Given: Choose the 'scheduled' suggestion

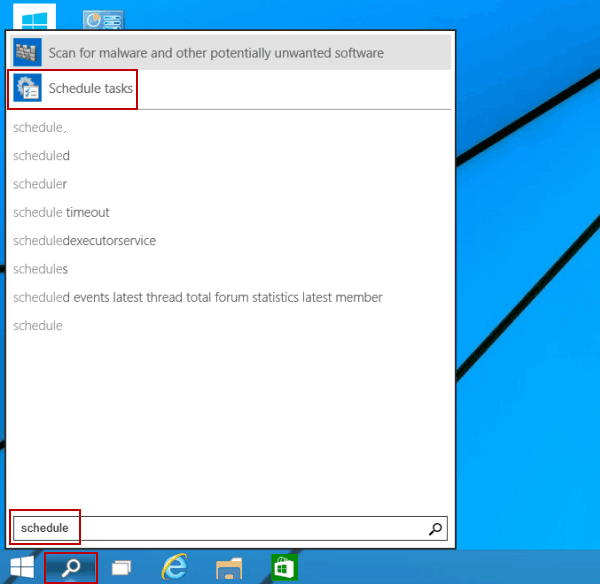Looking at the screenshot, I should coord(41,156).
